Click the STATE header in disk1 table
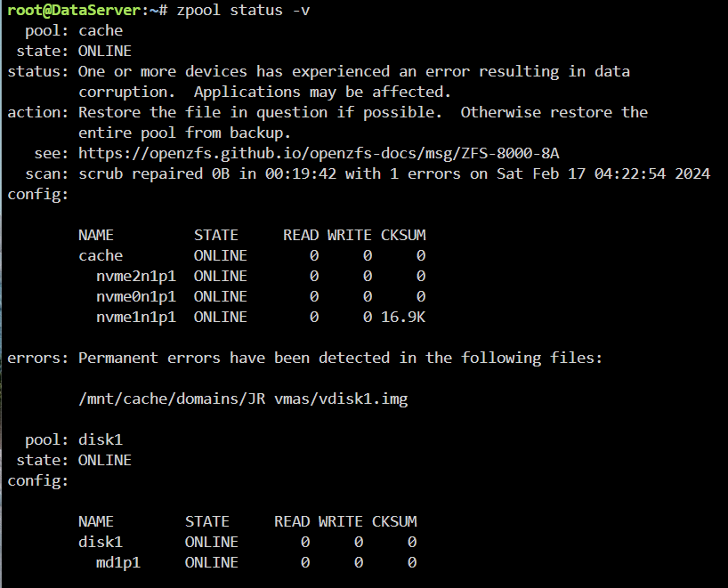The height and width of the screenshot is (588, 728). (207, 521)
